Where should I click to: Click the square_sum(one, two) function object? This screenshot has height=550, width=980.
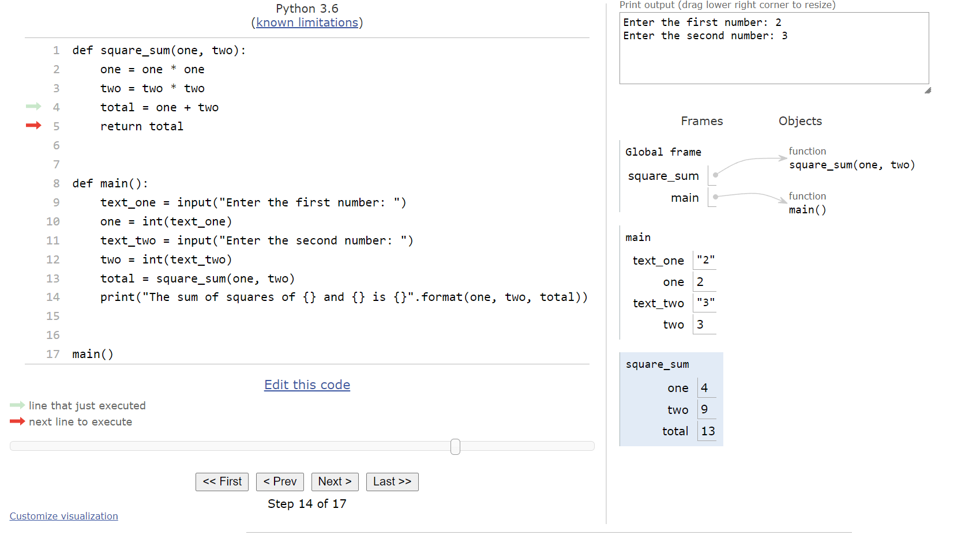[852, 165]
